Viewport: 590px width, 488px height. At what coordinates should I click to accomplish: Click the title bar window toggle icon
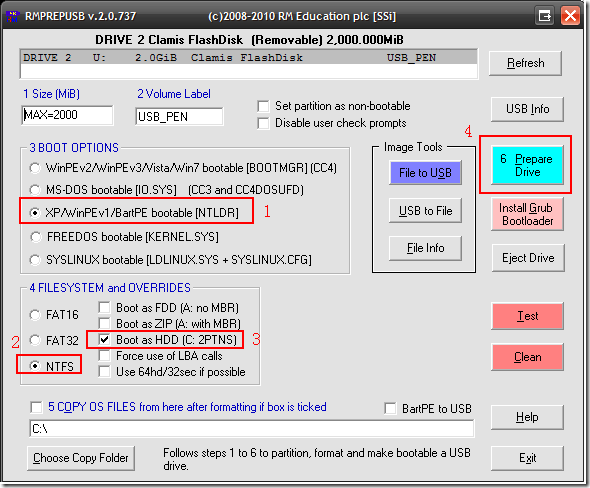(x=544, y=16)
